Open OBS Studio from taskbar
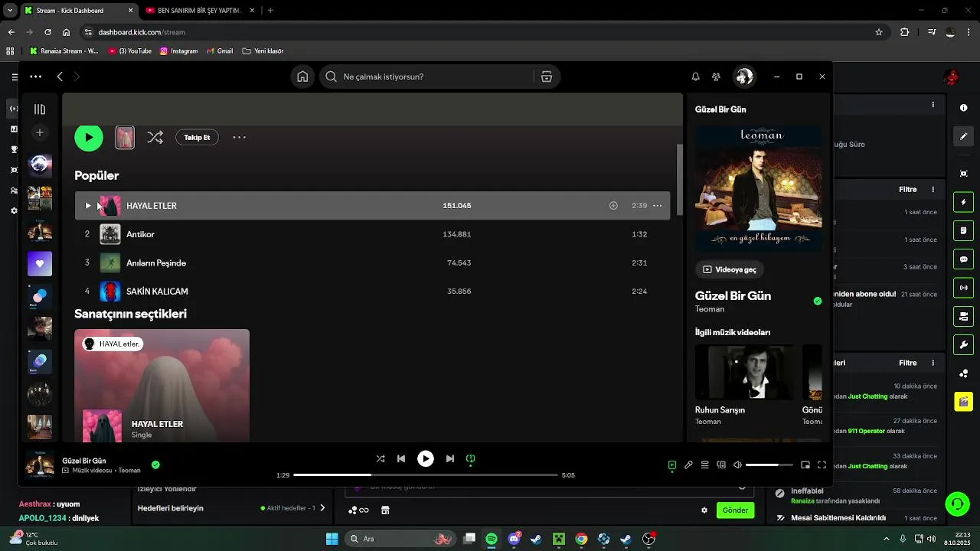Screen dimensions: 980x551 [648, 539]
